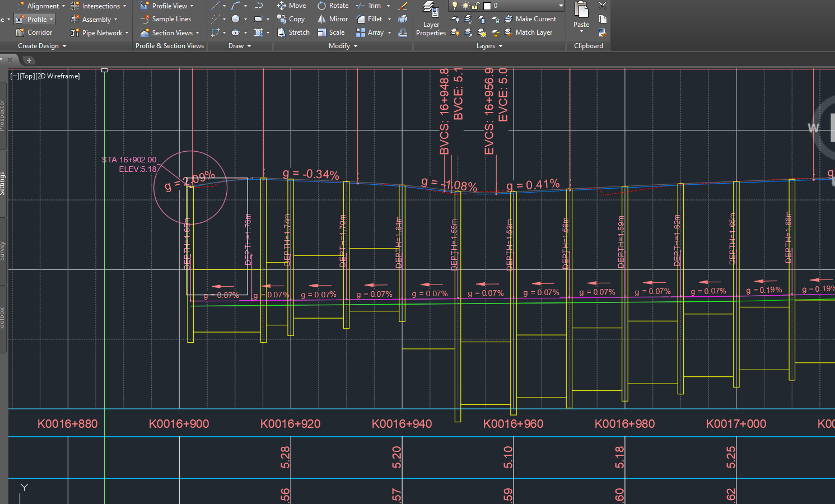Open Layer Properties manager

pos(430,22)
